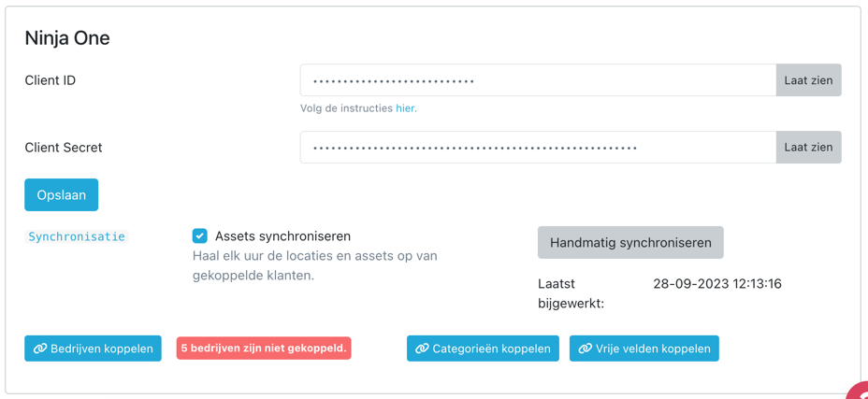Click the Assets synchroniseren label text
Image resolution: width=868 pixels, height=399 pixels.
[x=282, y=236]
